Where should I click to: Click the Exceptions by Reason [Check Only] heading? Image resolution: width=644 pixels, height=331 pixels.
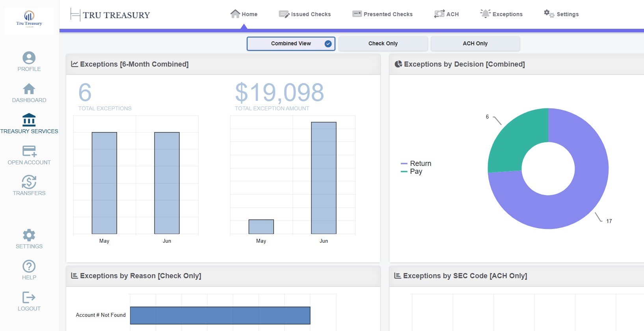[141, 276]
